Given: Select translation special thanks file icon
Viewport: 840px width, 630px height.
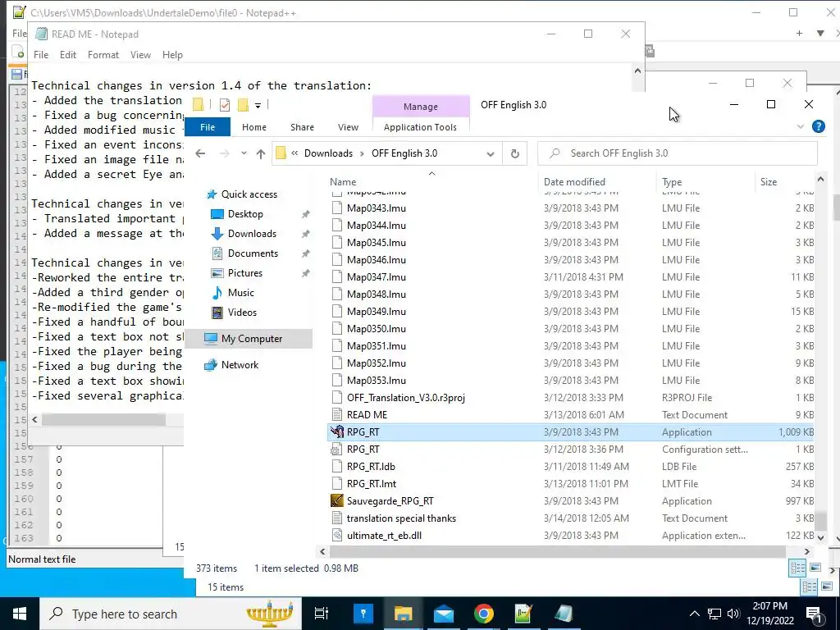Looking at the screenshot, I should click(337, 518).
